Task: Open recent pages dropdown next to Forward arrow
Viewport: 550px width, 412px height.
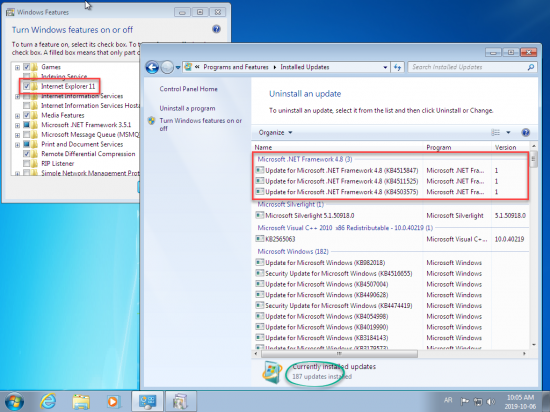Action: [x=177, y=67]
